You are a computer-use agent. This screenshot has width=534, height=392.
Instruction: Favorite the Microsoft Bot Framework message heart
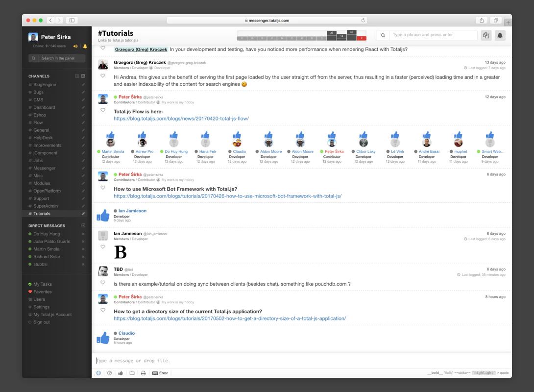pos(103,188)
